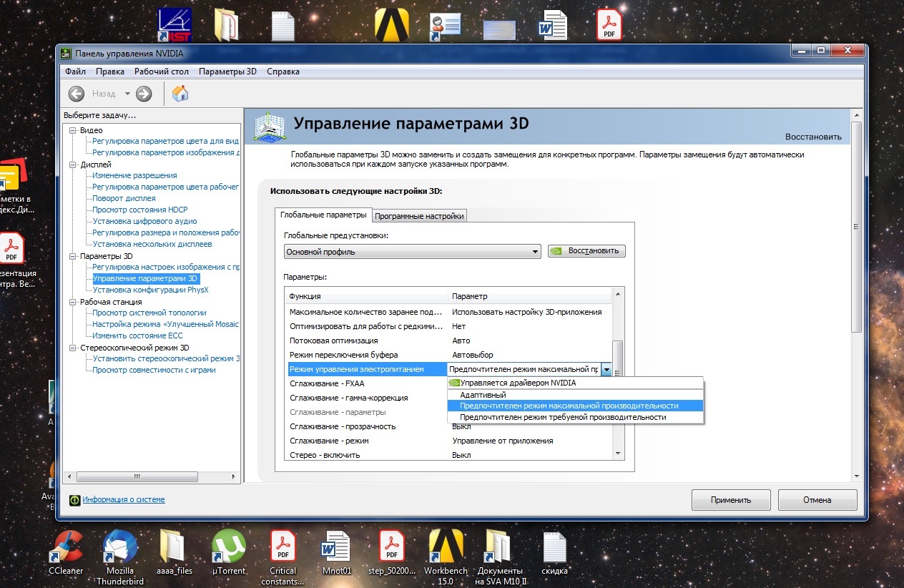Viewport: 904px width, 588px height.
Task: Open Просмотр совместимости с играми
Action: click(154, 370)
